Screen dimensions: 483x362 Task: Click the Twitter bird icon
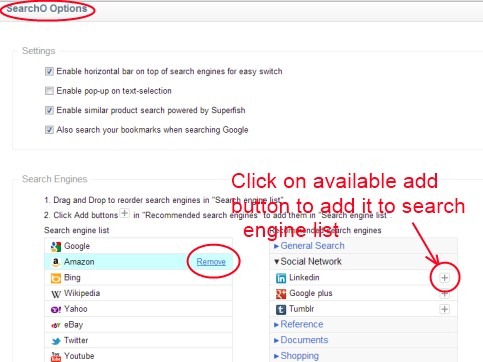56,341
